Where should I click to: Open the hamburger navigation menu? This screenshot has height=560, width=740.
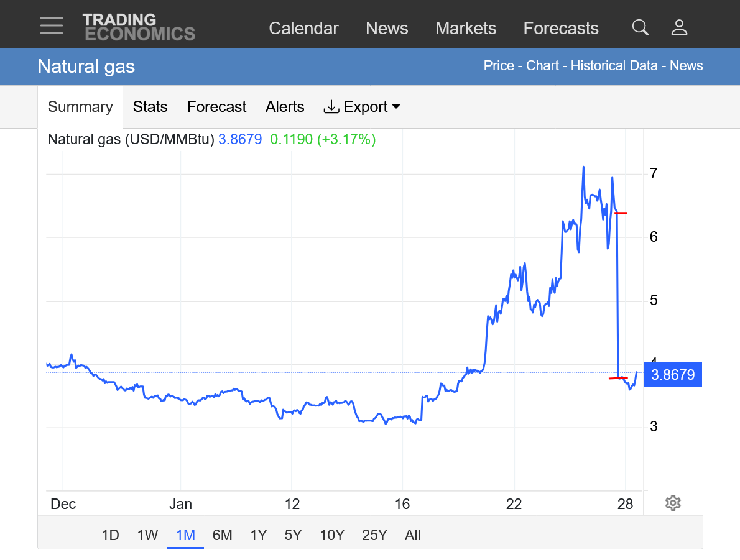click(51, 26)
